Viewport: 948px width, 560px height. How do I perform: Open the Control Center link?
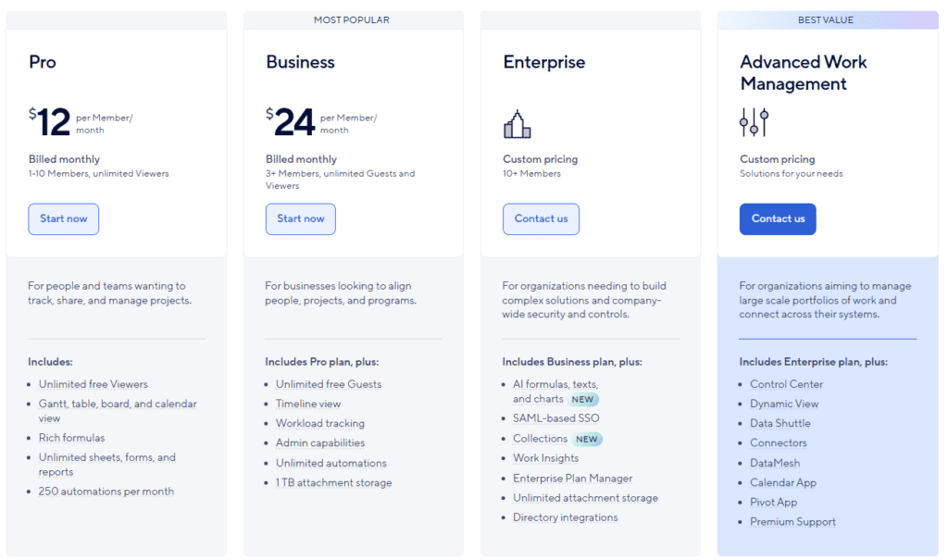point(786,384)
